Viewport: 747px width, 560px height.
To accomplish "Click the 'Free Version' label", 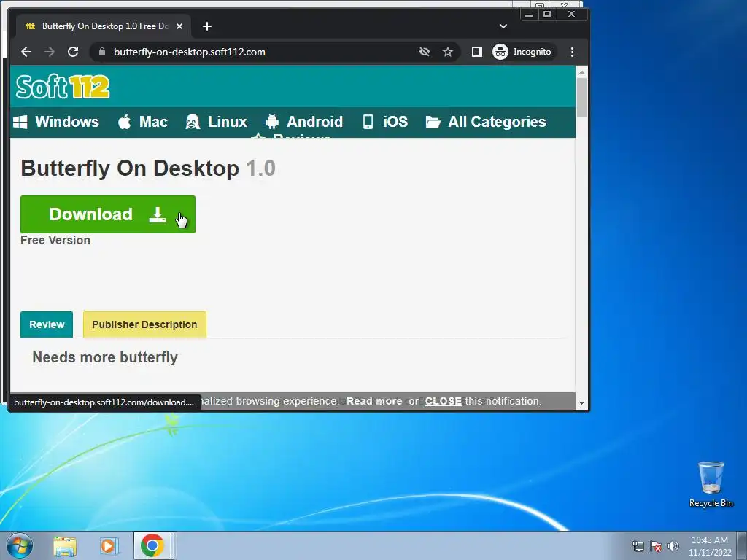I will pyautogui.click(x=55, y=240).
